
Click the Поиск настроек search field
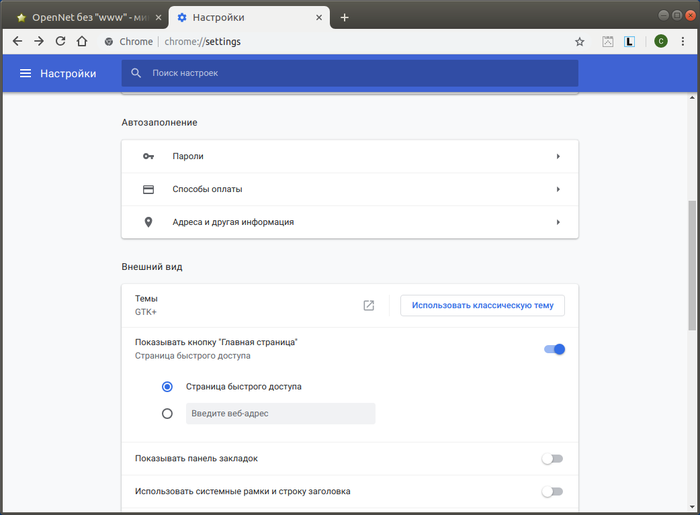click(x=360, y=73)
